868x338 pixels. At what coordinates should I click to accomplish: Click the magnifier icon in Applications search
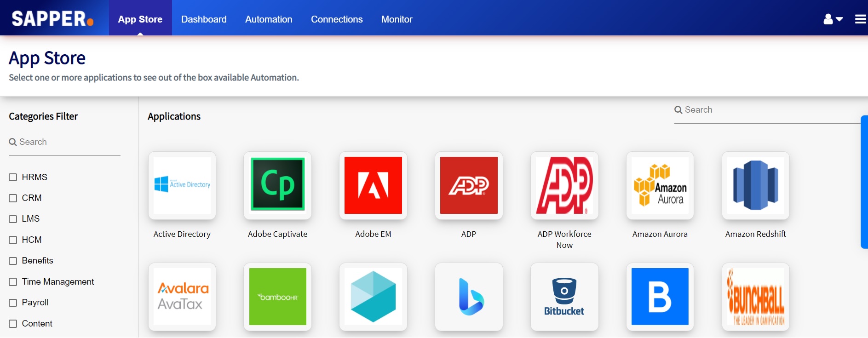pyautogui.click(x=678, y=110)
